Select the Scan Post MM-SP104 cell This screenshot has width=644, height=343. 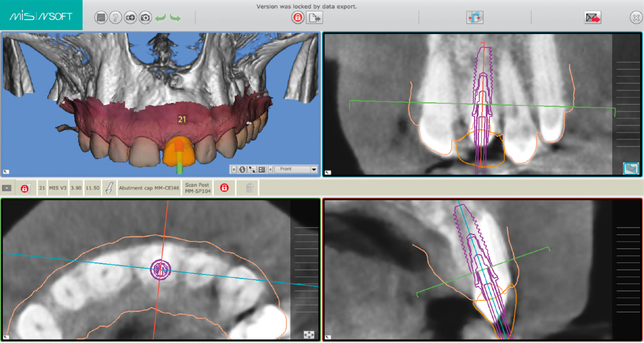pyautogui.click(x=197, y=188)
